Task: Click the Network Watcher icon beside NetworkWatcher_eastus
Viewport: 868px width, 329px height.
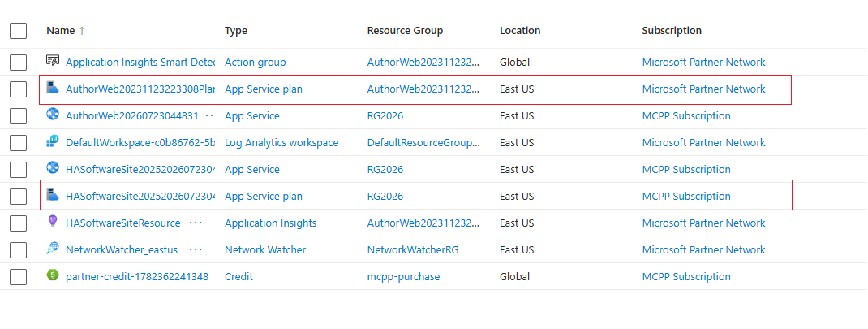Action: 53,249
